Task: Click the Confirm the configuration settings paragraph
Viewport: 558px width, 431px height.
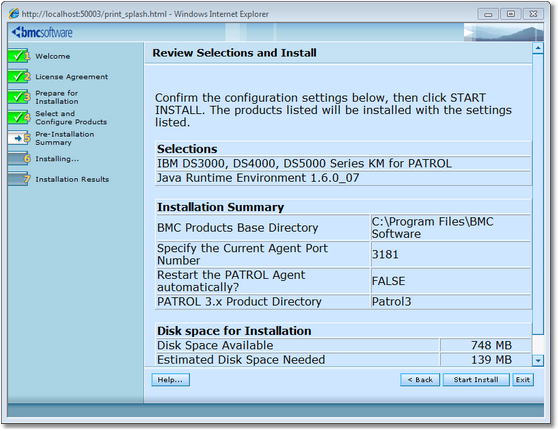Action: (x=333, y=110)
